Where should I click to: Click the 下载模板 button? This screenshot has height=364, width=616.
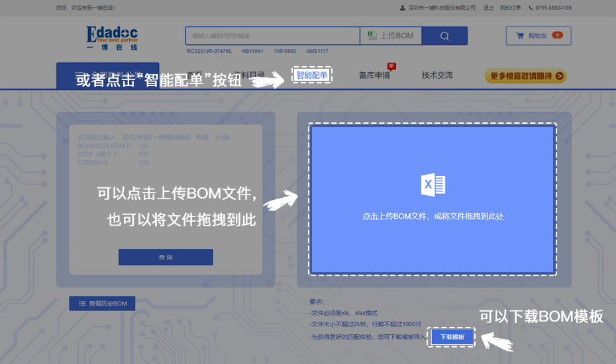click(x=452, y=337)
